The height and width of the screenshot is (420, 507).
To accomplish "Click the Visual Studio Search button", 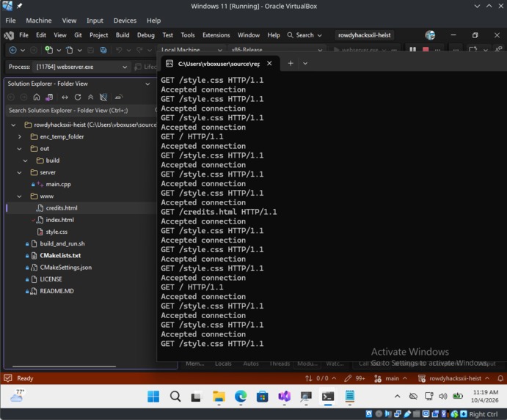I will tap(304, 35).
